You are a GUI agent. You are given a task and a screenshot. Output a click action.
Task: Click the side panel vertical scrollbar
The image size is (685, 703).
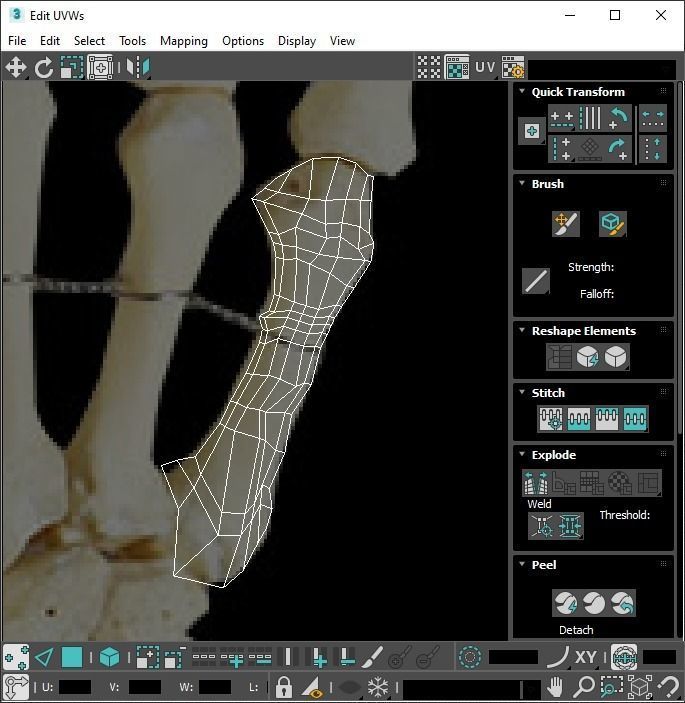click(x=681, y=258)
